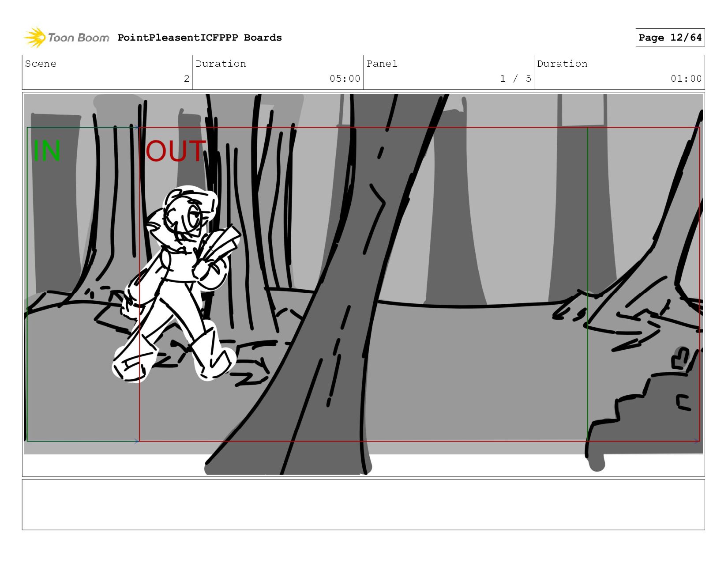The width and height of the screenshot is (728, 563).
Task: Click the Scene label
Action: click(x=41, y=64)
